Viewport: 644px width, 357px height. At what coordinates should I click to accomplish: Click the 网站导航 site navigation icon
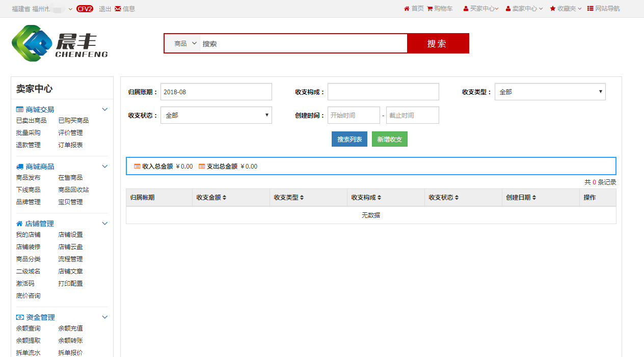pos(591,9)
